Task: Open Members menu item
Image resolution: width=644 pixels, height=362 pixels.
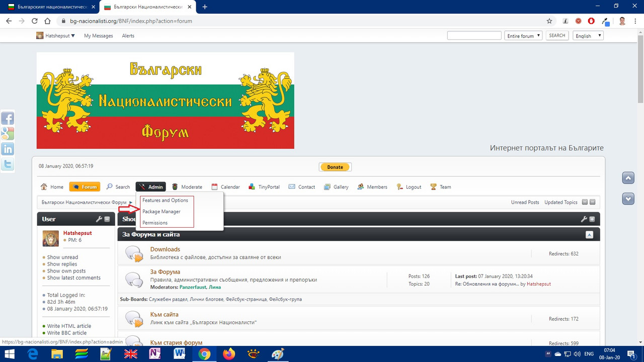Action: (372, 187)
